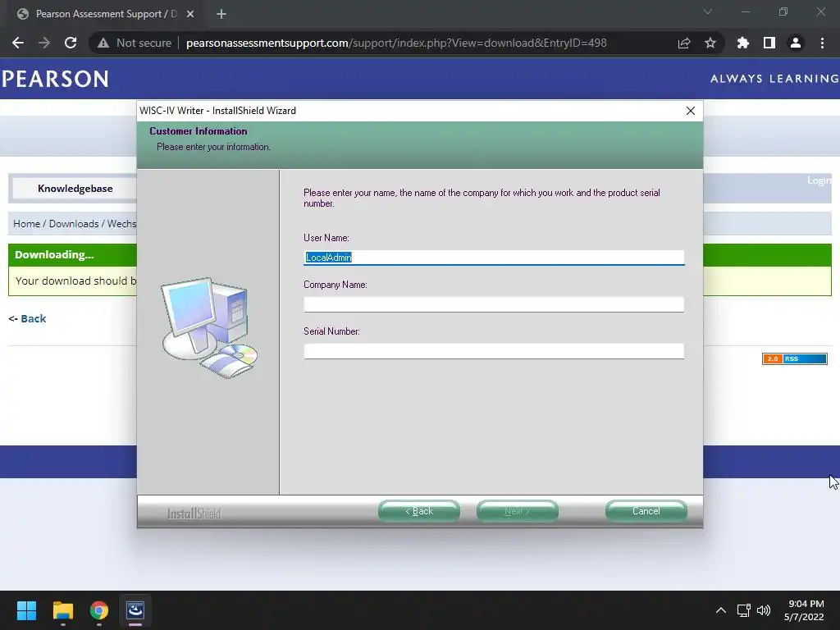Show hidden system tray icons
The height and width of the screenshot is (630, 840).
pyautogui.click(x=721, y=610)
